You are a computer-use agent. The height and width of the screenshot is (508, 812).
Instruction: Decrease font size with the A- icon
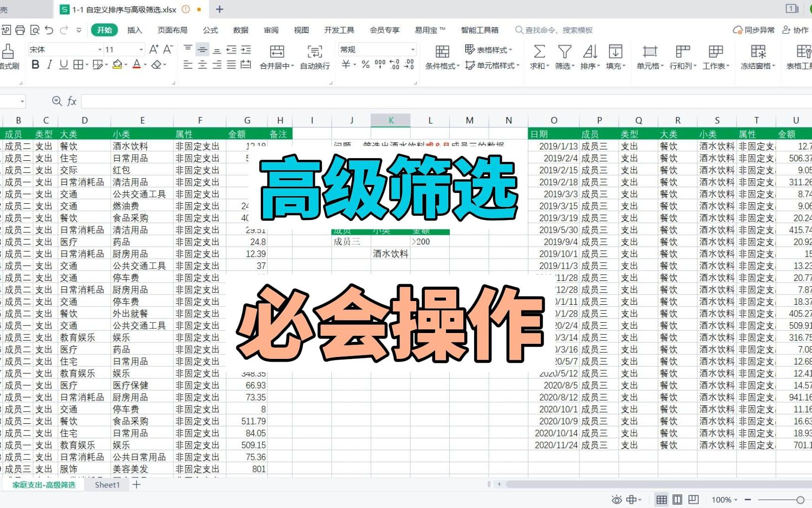(x=168, y=49)
